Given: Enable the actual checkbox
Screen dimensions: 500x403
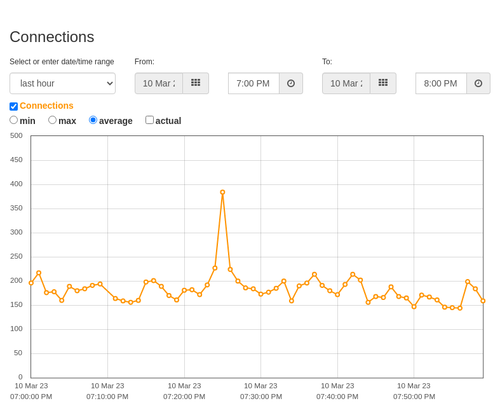Looking at the screenshot, I should click(x=149, y=120).
